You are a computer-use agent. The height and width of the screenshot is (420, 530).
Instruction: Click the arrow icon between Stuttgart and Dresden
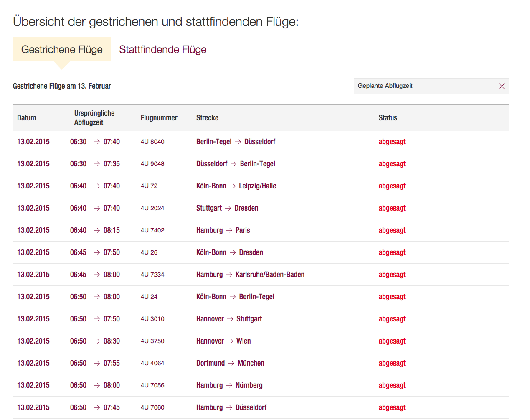click(228, 208)
